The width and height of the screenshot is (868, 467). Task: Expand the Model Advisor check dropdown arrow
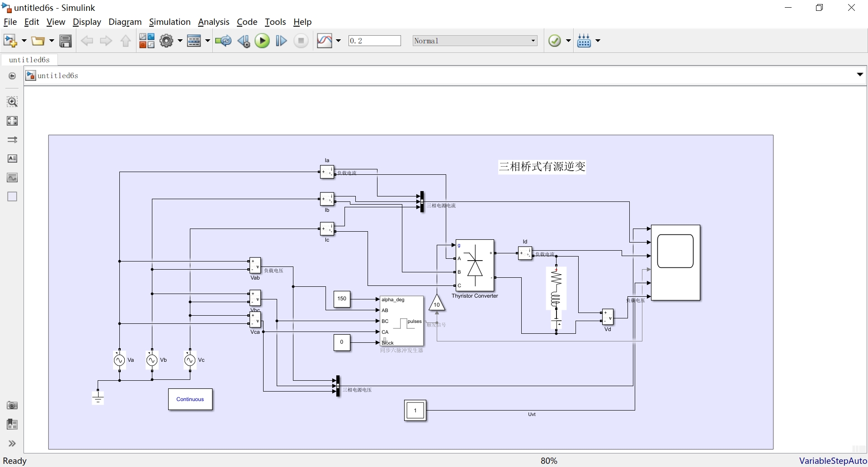(568, 41)
